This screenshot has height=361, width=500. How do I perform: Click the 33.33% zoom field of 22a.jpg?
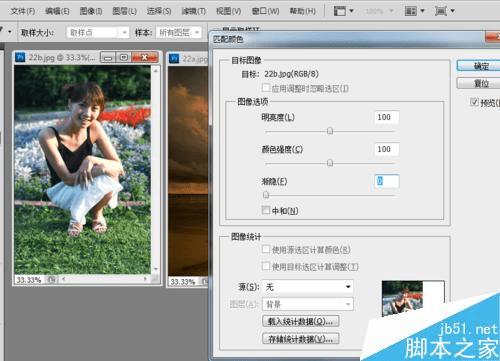[x=183, y=282]
